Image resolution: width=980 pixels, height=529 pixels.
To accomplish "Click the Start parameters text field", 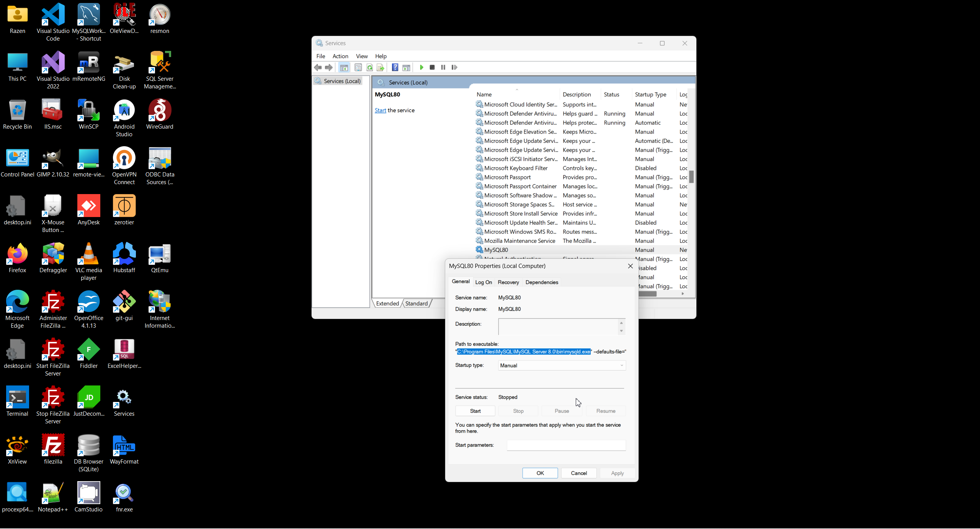I will pos(566,445).
